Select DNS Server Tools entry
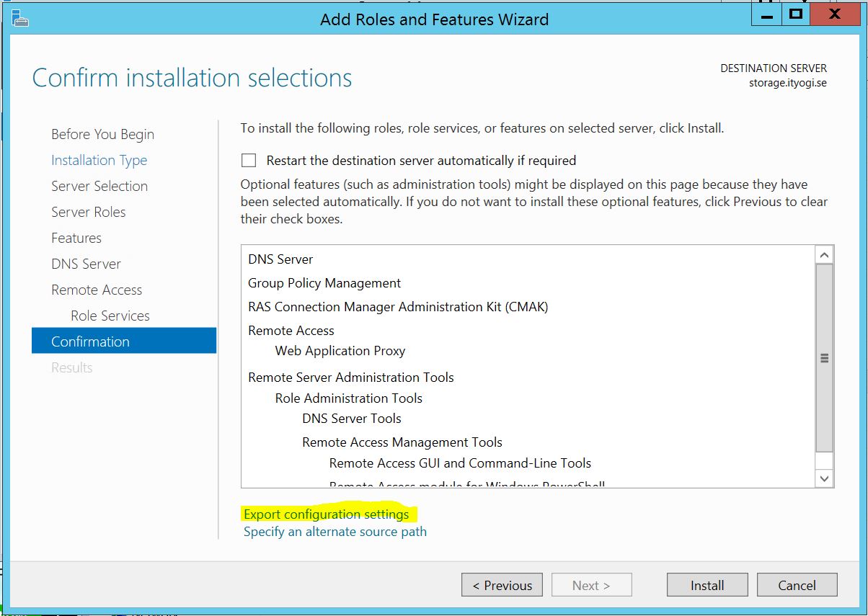The image size is (868, 616). tap(352, 419)
